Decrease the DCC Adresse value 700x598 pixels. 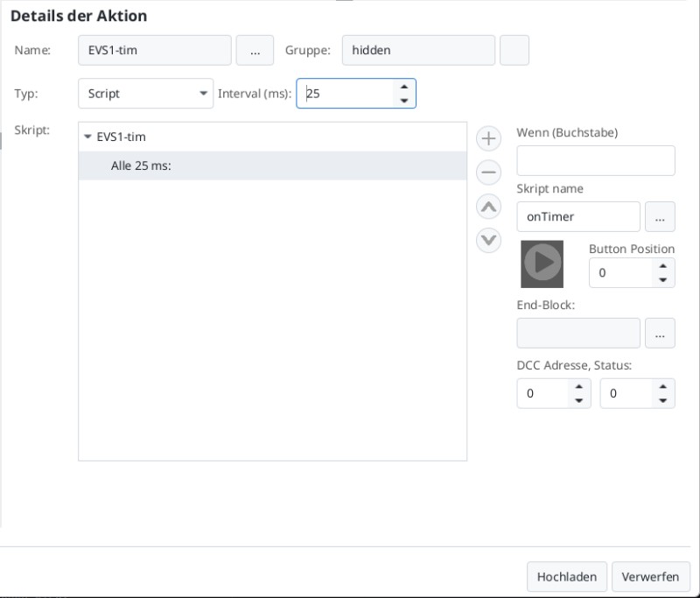point(579,400)
